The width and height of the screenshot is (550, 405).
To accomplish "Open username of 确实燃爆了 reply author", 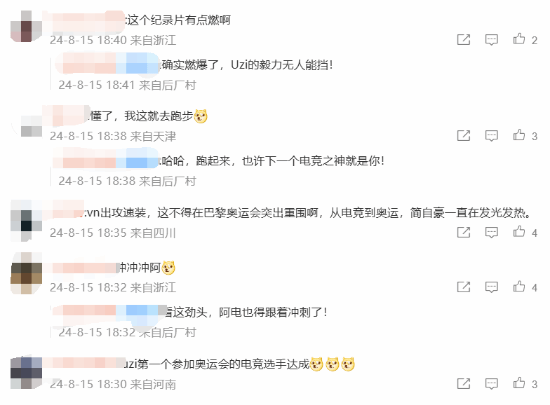I will [107, 63].
